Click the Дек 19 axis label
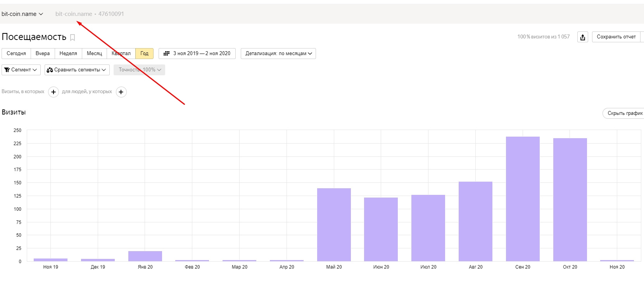Viewport: 644px width, 288px height. click(x=98, y=267)
